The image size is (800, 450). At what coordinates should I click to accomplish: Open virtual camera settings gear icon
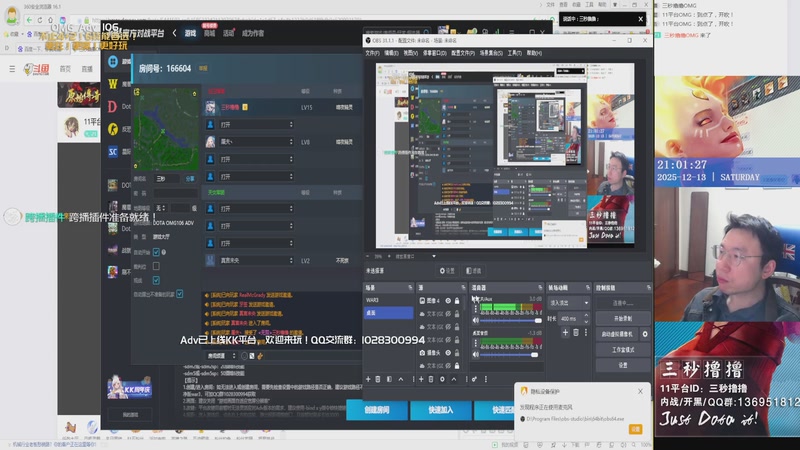645,334
